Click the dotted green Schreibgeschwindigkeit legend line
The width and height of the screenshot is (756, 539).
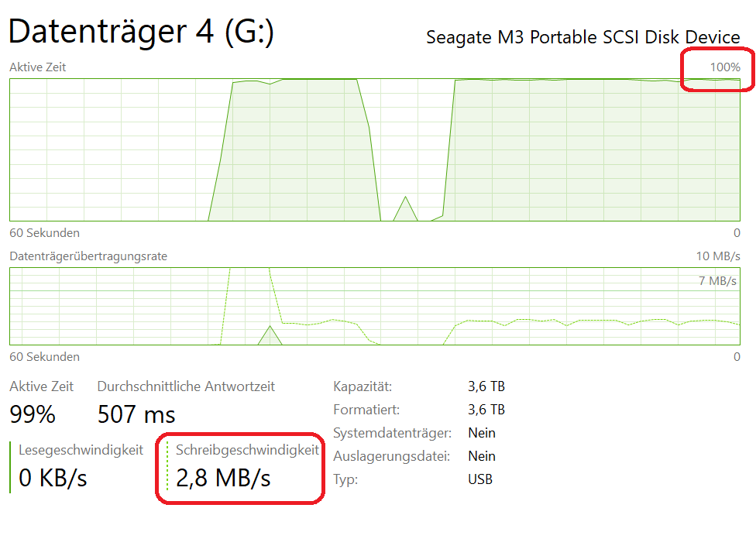click(x=167, y=467)
